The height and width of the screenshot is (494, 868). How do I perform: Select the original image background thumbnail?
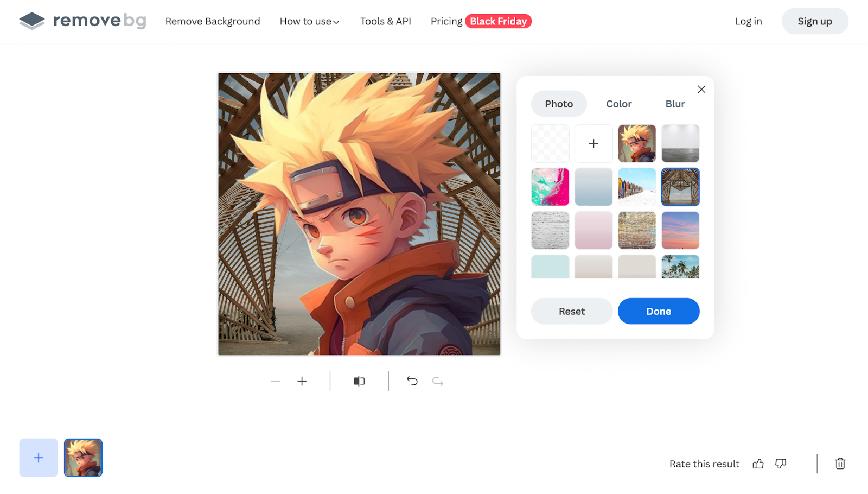point(637,143)
